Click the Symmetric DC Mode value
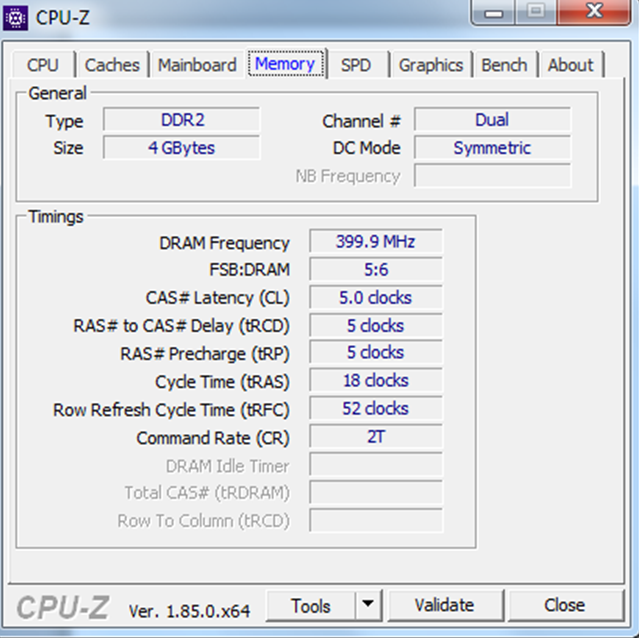The image size is (639, 638). tap(492, 148)
